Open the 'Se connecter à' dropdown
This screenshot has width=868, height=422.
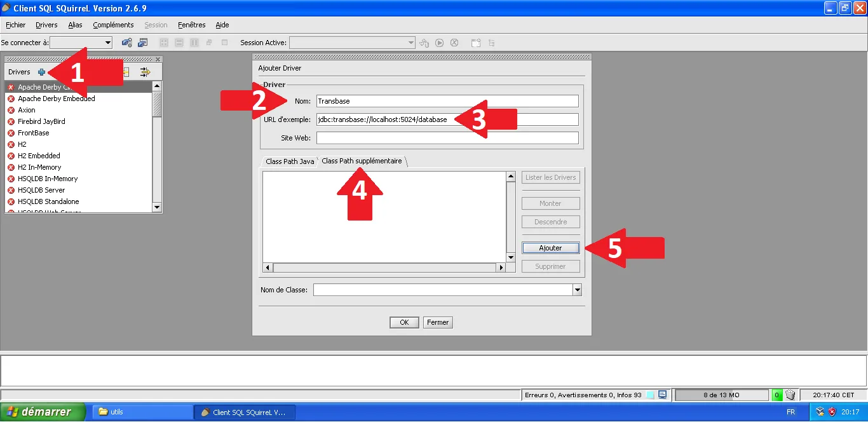107,43
